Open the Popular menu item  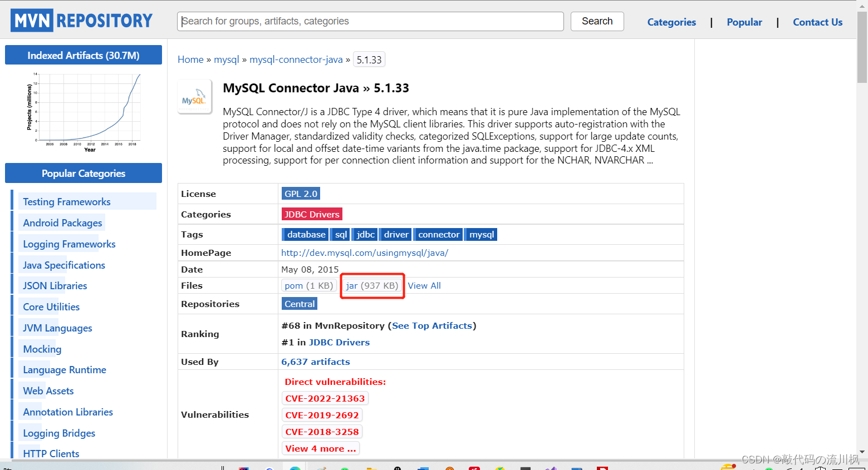(744, 22)
